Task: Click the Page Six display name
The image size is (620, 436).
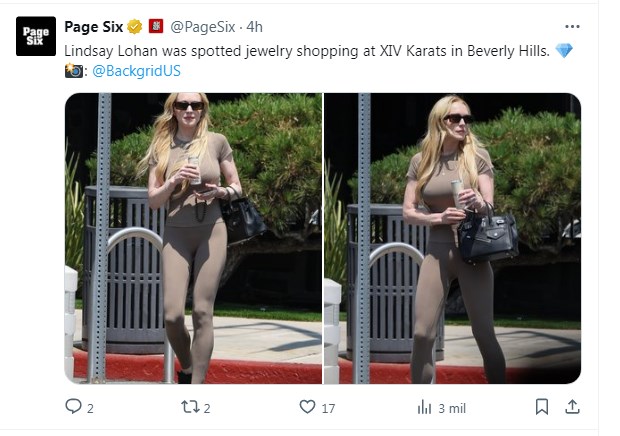Action: coord(94,27)
